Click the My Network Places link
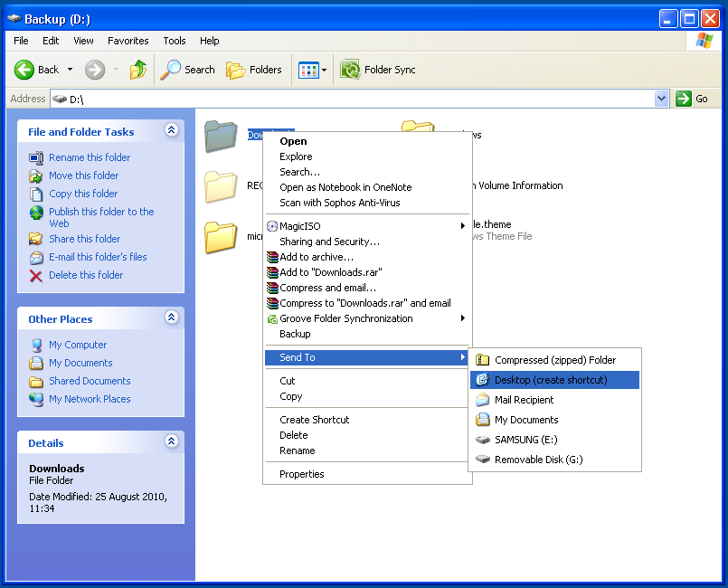Image resolution: width=728 pixels, height=588 pixels. [x=90, y=399]
